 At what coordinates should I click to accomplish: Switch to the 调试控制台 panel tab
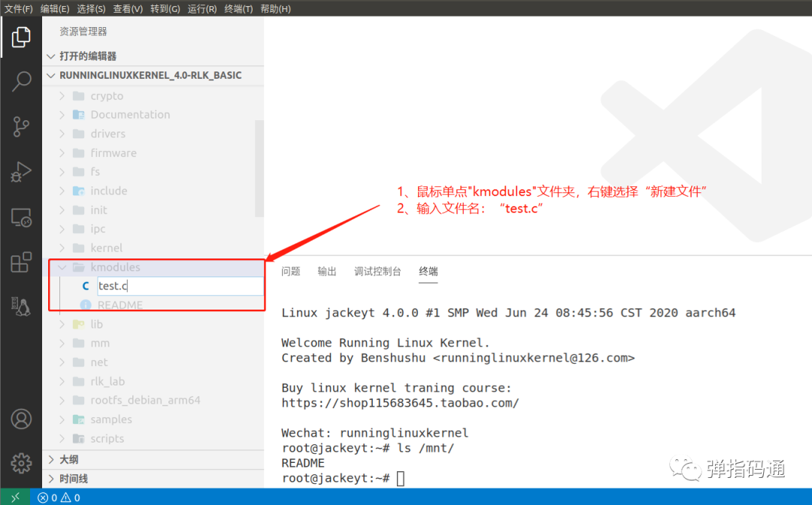click(377, 271)
